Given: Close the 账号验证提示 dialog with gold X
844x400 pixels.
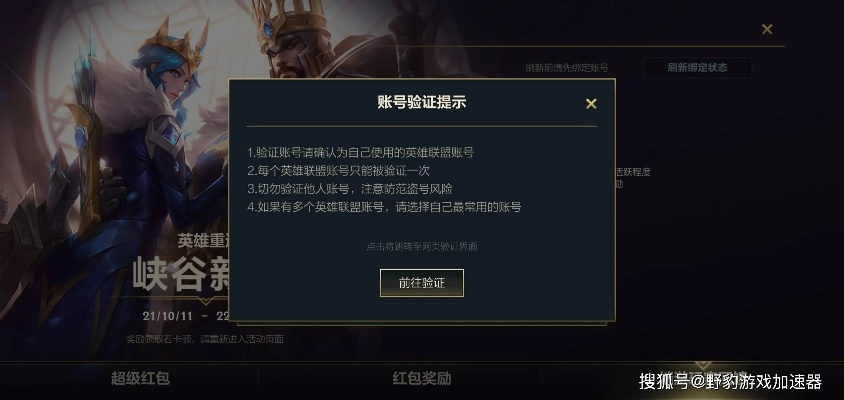Looking at the screenshot, I should [591, 104].
